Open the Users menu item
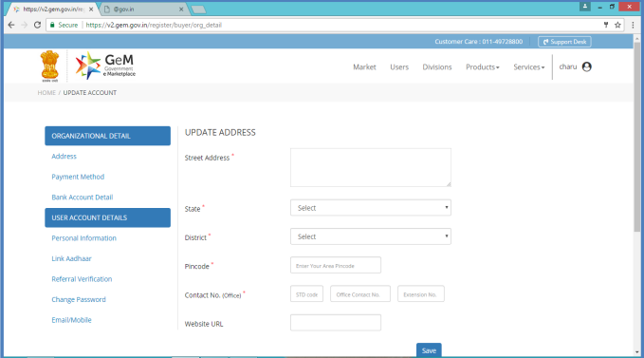Screen dimensions: 644x358 pos(399,67)
